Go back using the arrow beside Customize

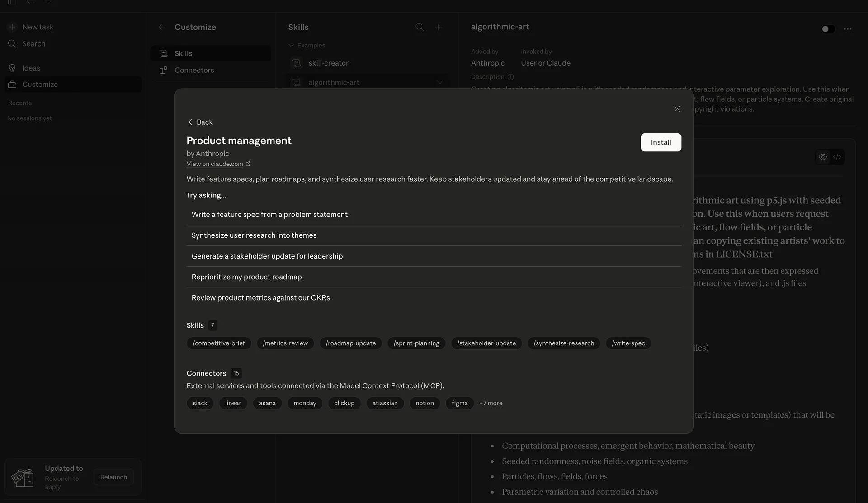pos(162,27)
